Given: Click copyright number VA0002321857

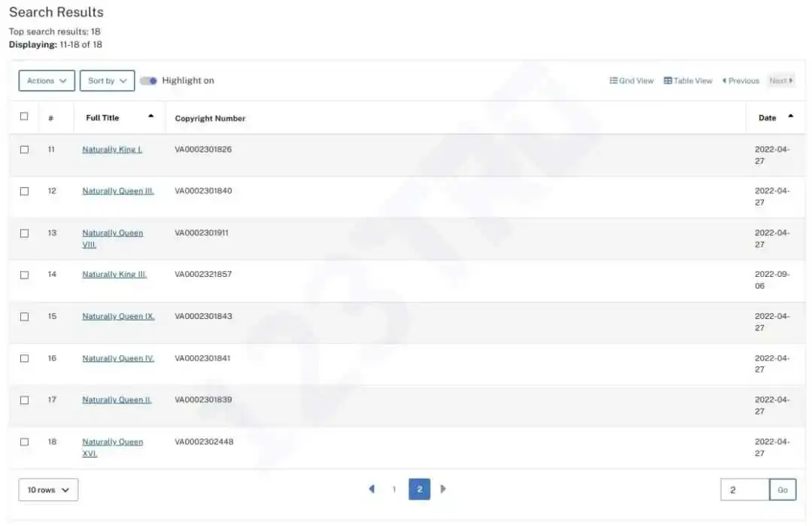Looking at the screenshot, I should [203, 275].
